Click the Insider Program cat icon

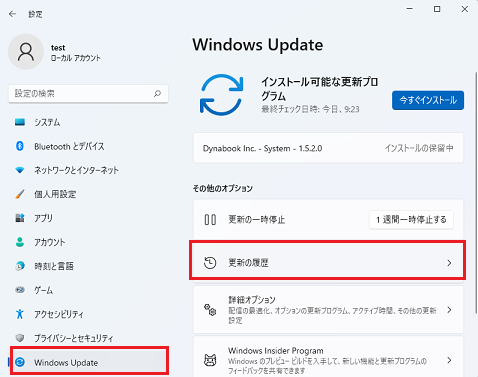[210, 360]
